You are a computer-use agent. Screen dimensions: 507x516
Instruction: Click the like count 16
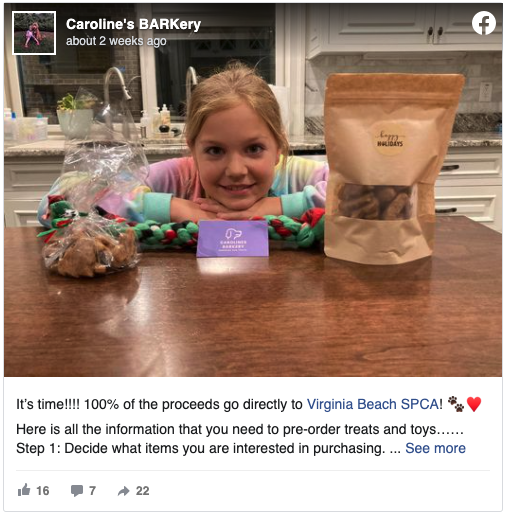click(x=43, y=491)
